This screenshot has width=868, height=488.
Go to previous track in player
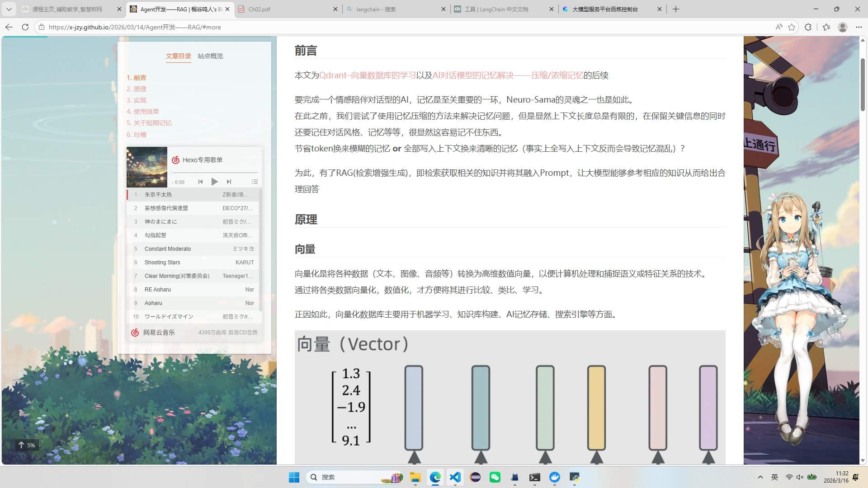coord(200,182)
